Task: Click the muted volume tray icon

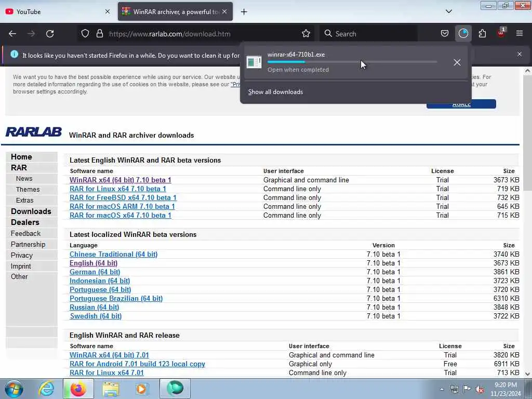Action: click(x=480, y=389)
